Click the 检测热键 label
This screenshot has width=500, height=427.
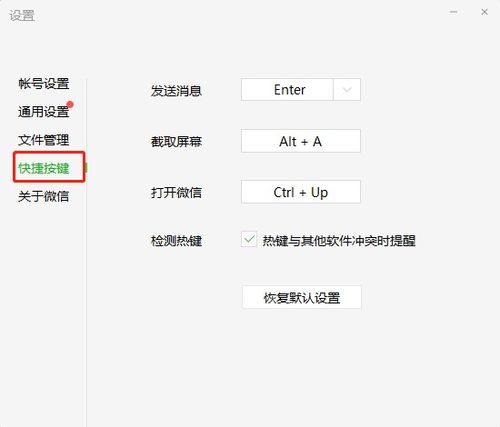click(176, 240)
